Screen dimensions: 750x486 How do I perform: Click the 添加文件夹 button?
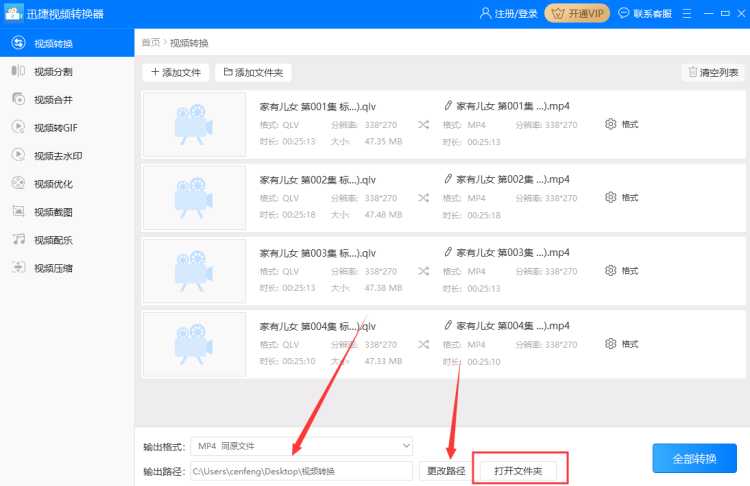(253, 72)
